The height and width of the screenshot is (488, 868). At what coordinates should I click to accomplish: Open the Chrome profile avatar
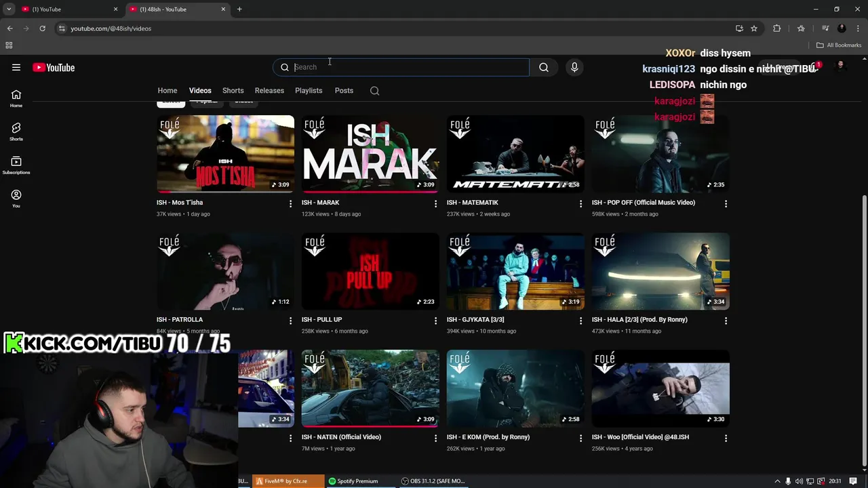point(842,28)
